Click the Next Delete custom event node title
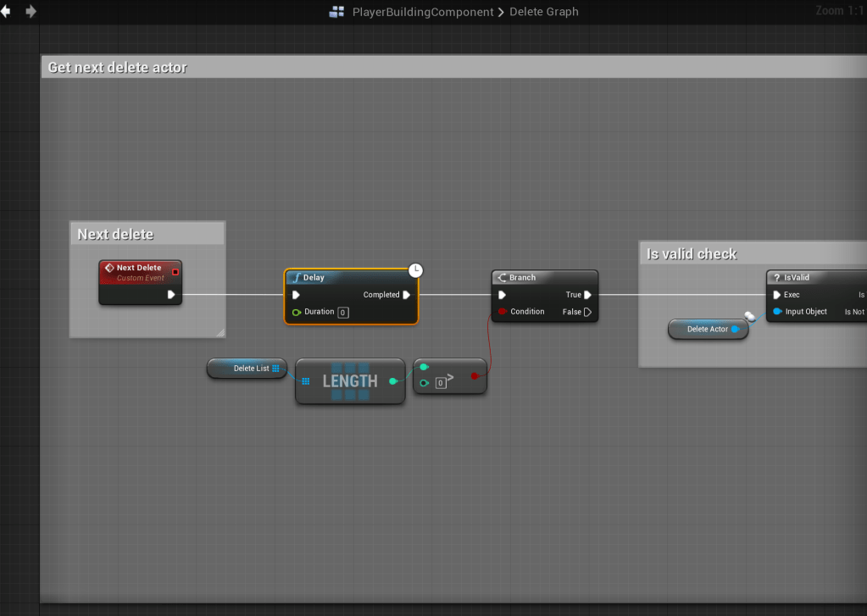Screen dimensions: 867x616 click(138, 268)
